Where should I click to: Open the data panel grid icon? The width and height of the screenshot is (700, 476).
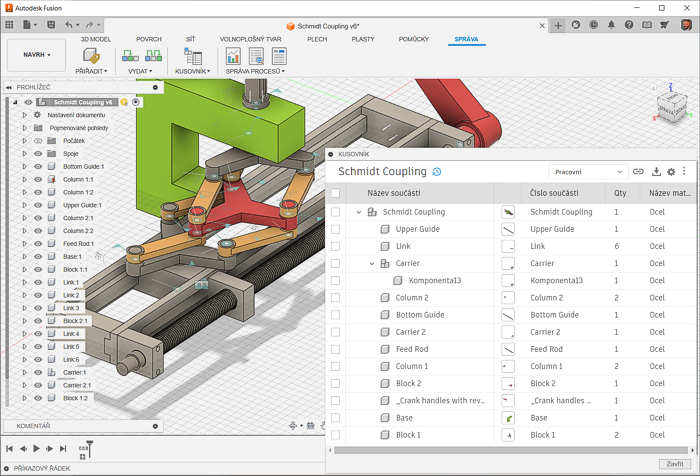point(9,24)
